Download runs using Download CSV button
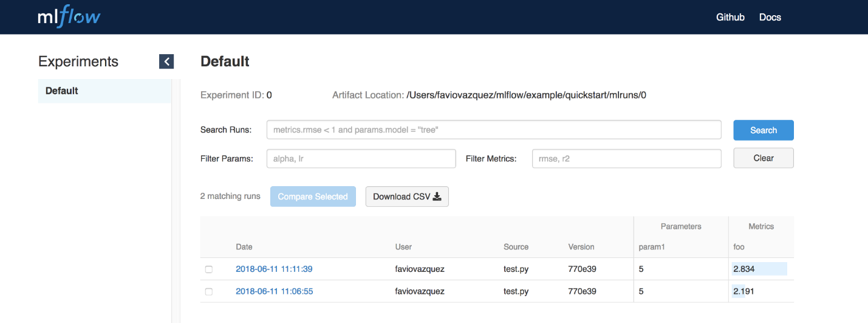Image resolution: width=868 pixels, height=323 pixels. [x=407, y=196]
